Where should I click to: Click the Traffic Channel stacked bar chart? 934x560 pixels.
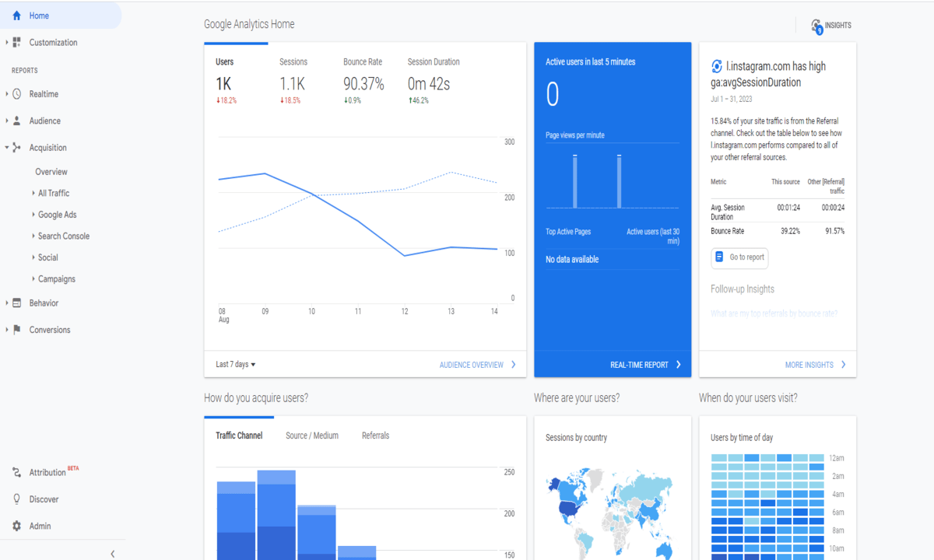click(297, 514)
